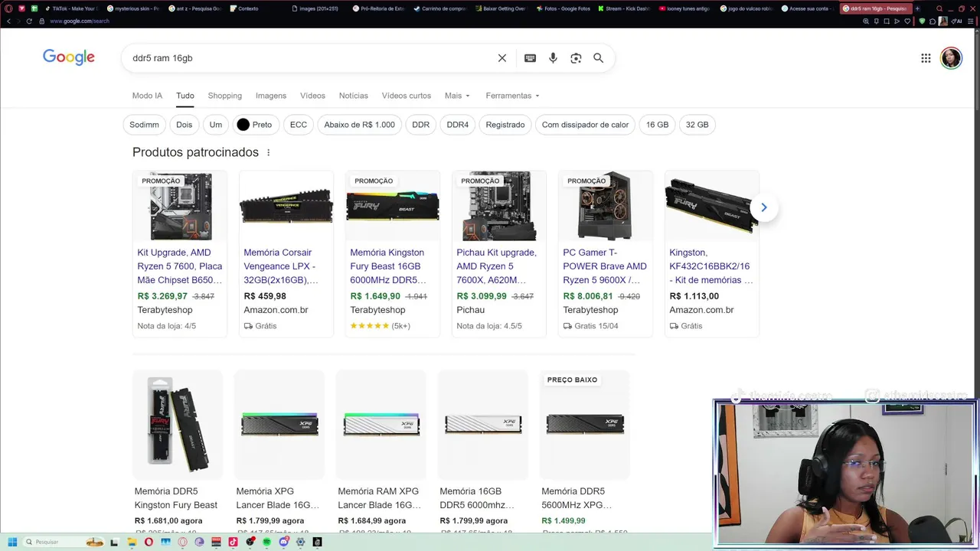Open the Google apps grid
The height and width of the screenshot is (551, 980).
(926, 58)
